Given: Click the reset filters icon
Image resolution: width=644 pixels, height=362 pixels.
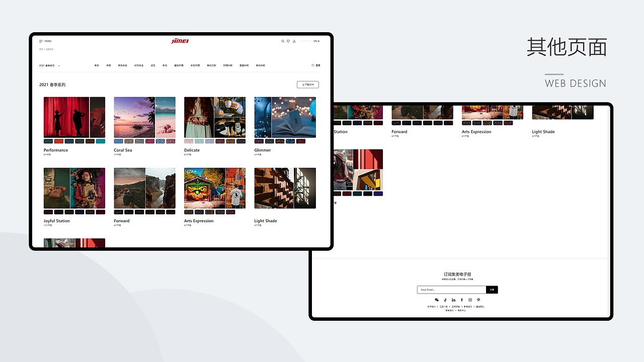Looking at the screenshot, I should tap(313, 65).
